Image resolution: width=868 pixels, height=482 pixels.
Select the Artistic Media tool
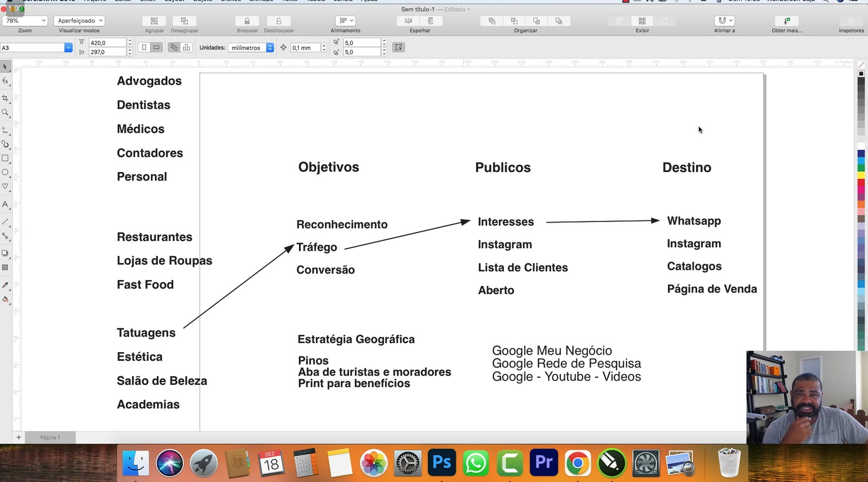coord(5,144)
